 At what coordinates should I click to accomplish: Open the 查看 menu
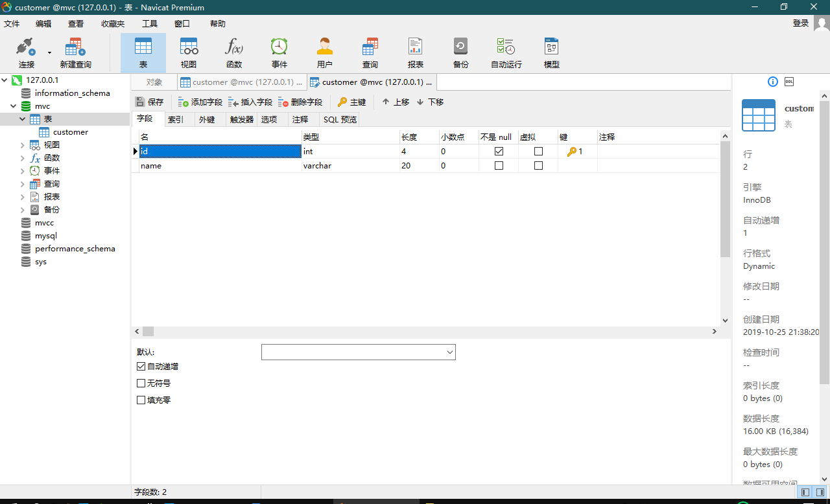pyautogui.click(x=76, y=24)
